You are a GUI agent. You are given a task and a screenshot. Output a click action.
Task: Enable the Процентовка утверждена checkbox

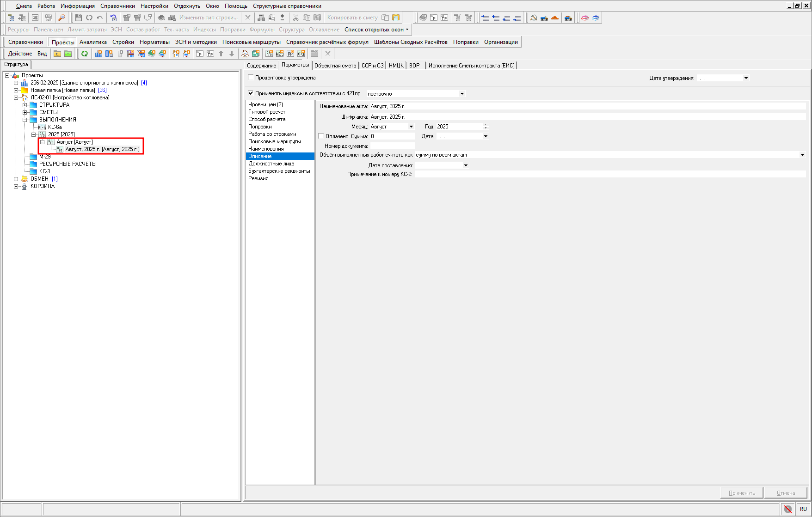(x=251, y=78)
